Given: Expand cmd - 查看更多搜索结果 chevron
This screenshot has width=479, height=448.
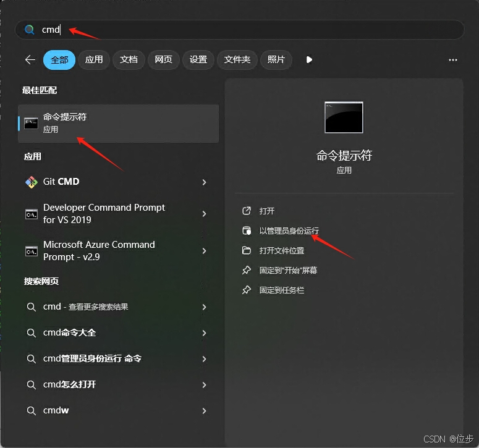Looking at the screenshot, I should coord(204,307).
